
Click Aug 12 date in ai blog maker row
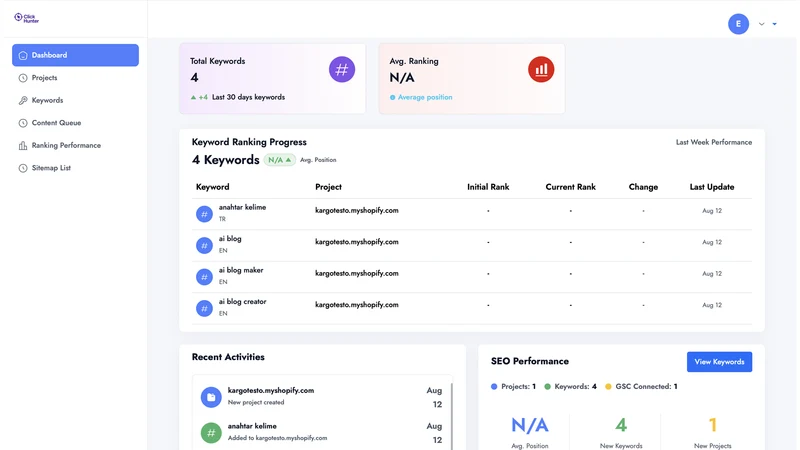tap(712, 273)
